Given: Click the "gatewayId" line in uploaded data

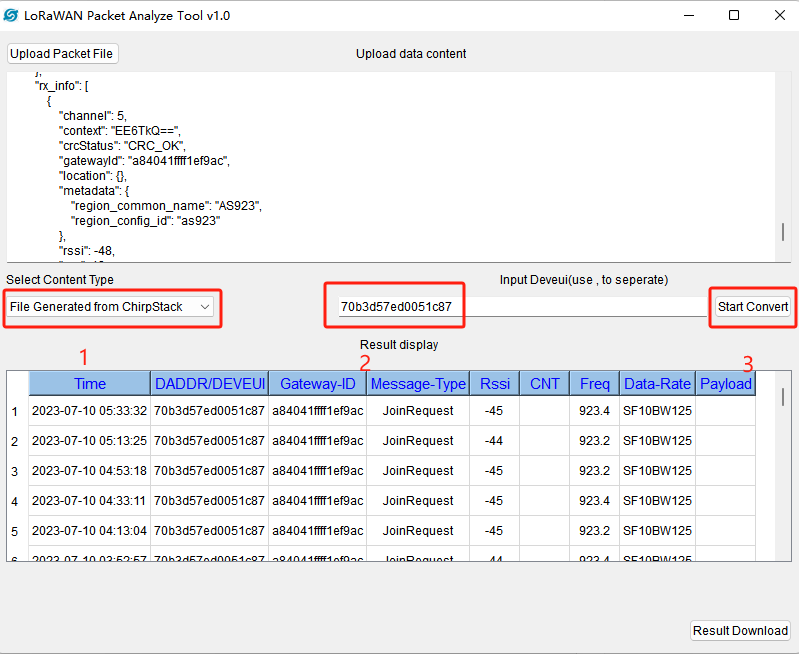Looking at the screenshot, I should [x=144, y=161].
